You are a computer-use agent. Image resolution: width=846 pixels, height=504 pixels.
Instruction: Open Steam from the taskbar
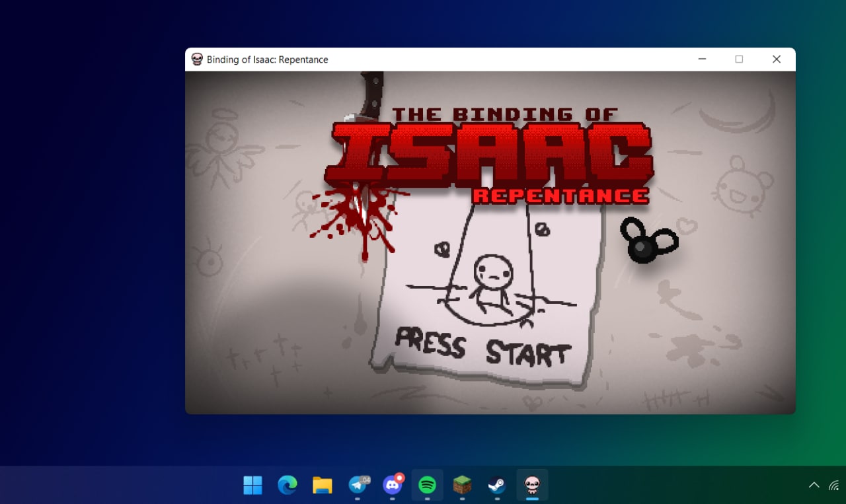pyautogui.click(x=497, y=486)
